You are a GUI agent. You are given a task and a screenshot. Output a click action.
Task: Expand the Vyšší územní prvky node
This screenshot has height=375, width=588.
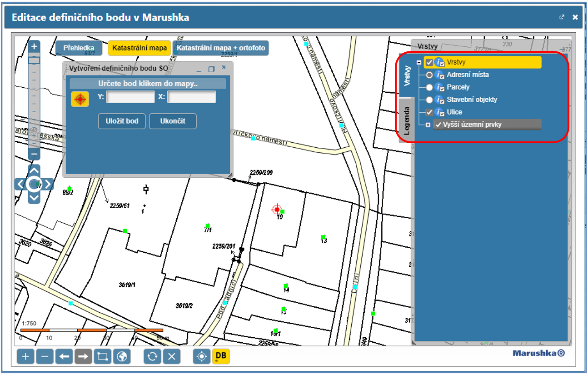pos(428,125)
